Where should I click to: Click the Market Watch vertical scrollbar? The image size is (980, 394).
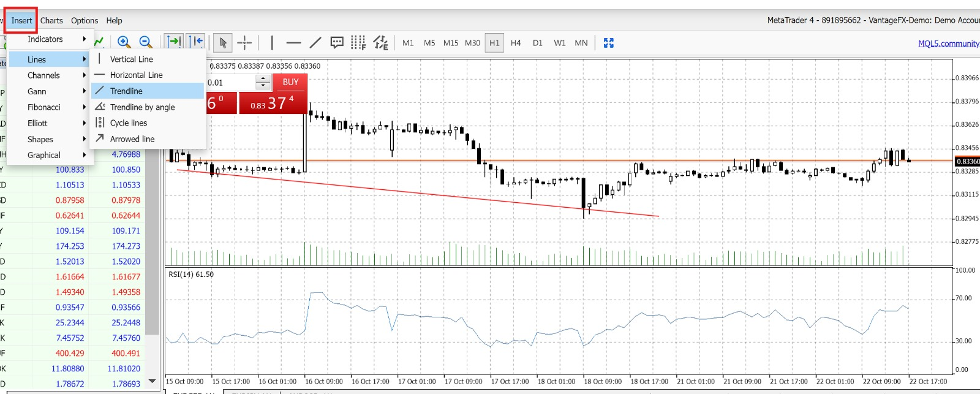[x=153, y=245]
